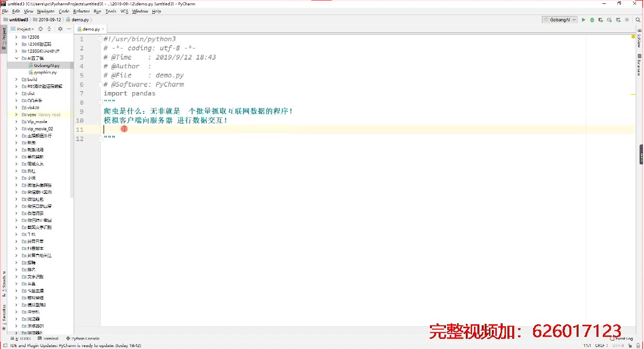Click the Concurrency diagram run icon
The image size is (644, 349).
pyautogui.click(x=618, y=20)
